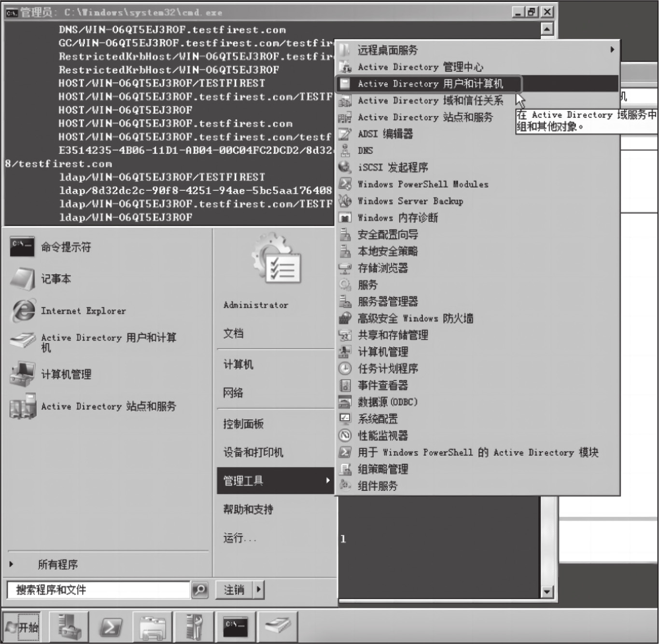
Task: Click the search magnifier button
Action: pos(200,589)
